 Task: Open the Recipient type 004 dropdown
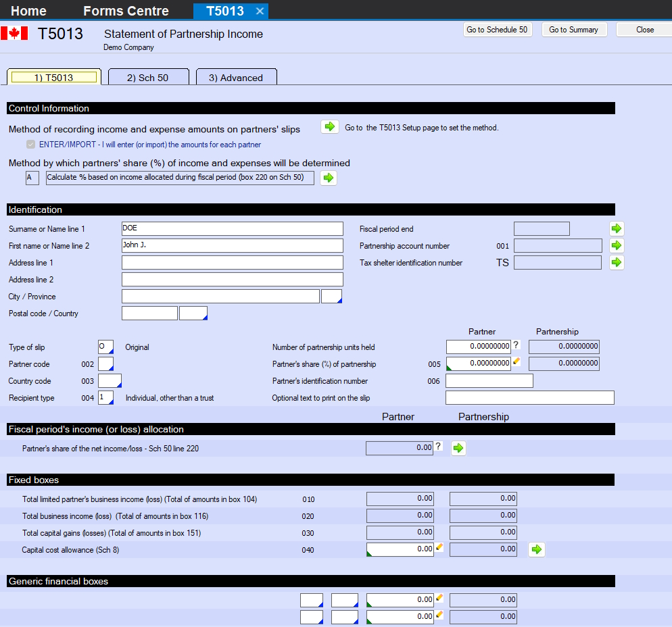click(x=106, y=398)
